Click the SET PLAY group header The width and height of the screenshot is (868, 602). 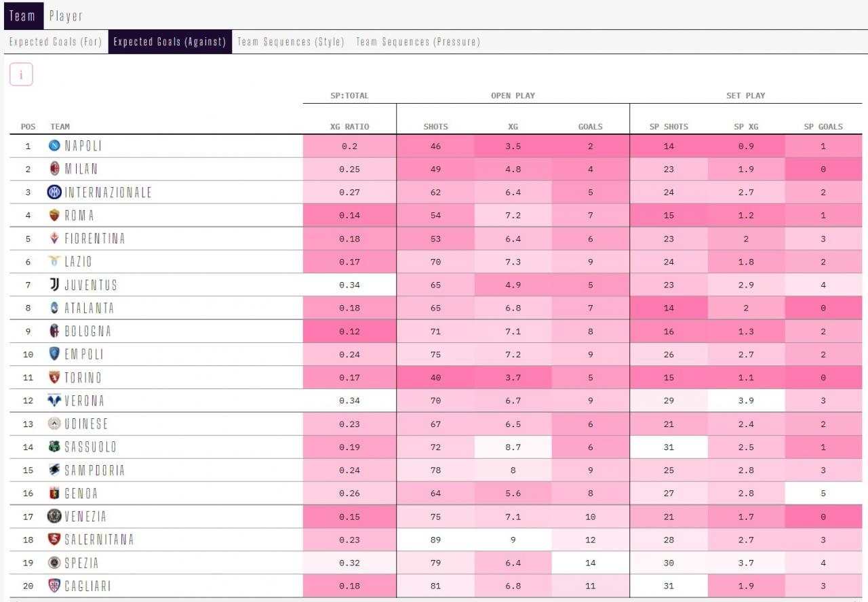coord(746,96)
